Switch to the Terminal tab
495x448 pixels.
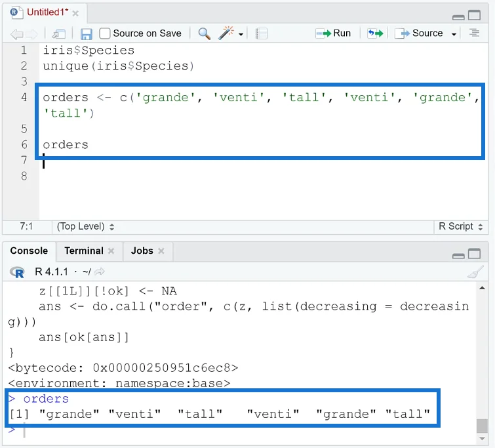coord(84,251)
